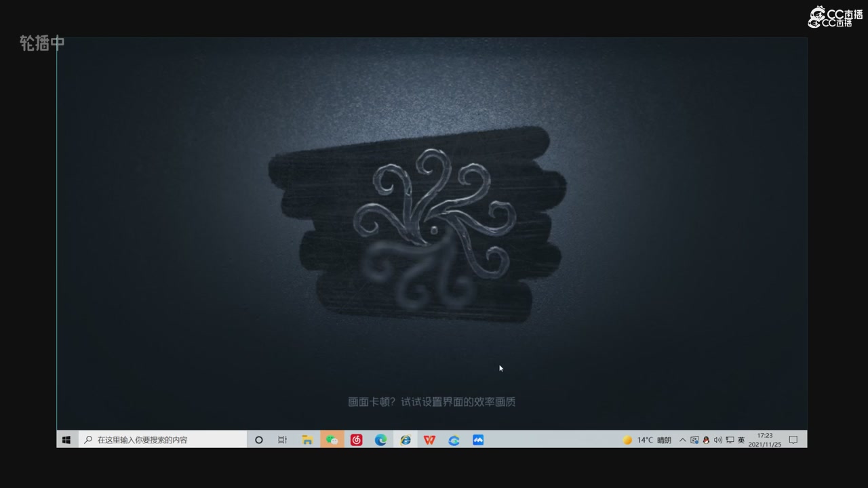Open the 17:23 clock and calendar
The image size is (868, 488).
click(765, 440)
